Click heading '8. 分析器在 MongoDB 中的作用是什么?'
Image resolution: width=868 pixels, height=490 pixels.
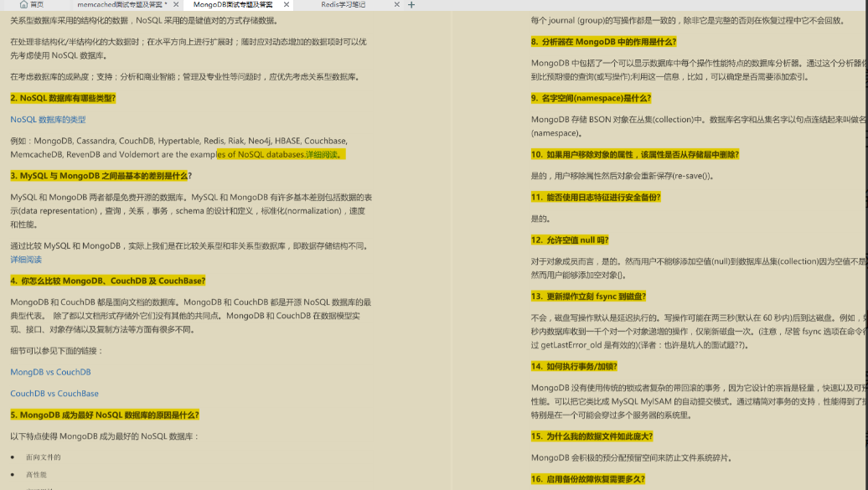pos(603,42)
